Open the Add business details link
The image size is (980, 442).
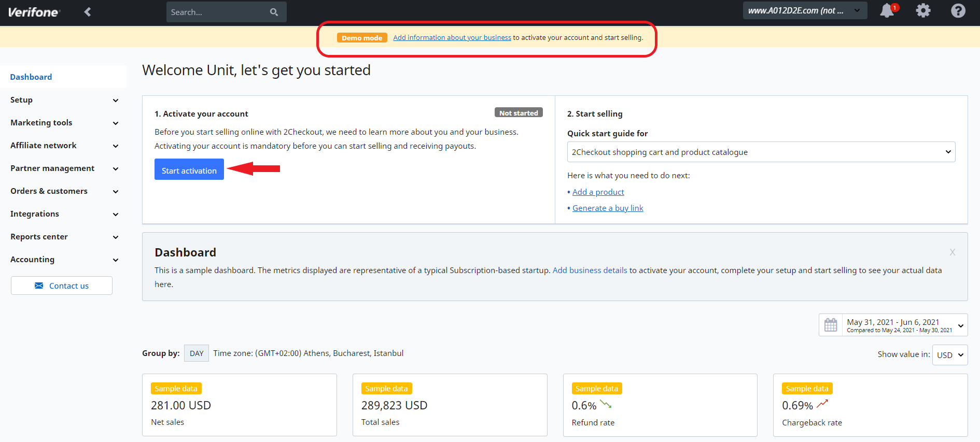click(x=590, y=270)
